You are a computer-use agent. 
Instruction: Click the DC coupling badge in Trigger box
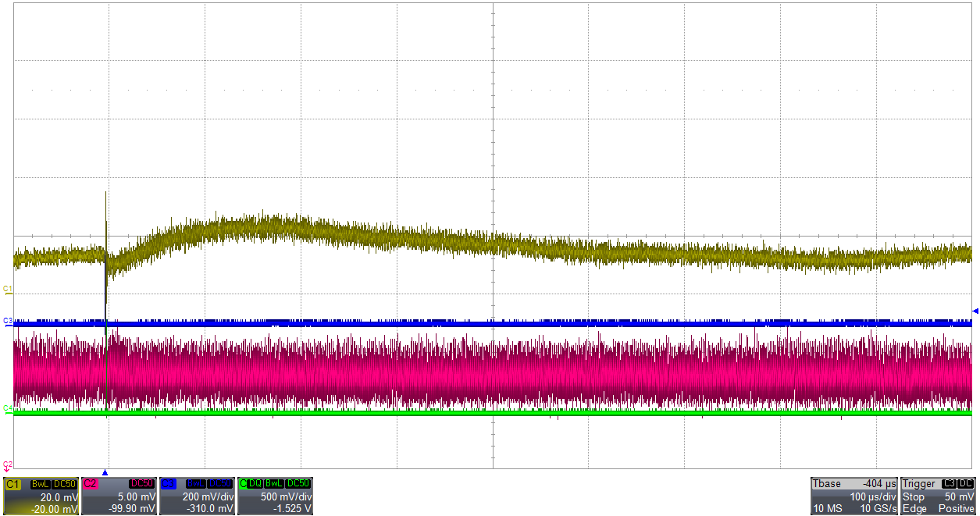pos(966,483)
